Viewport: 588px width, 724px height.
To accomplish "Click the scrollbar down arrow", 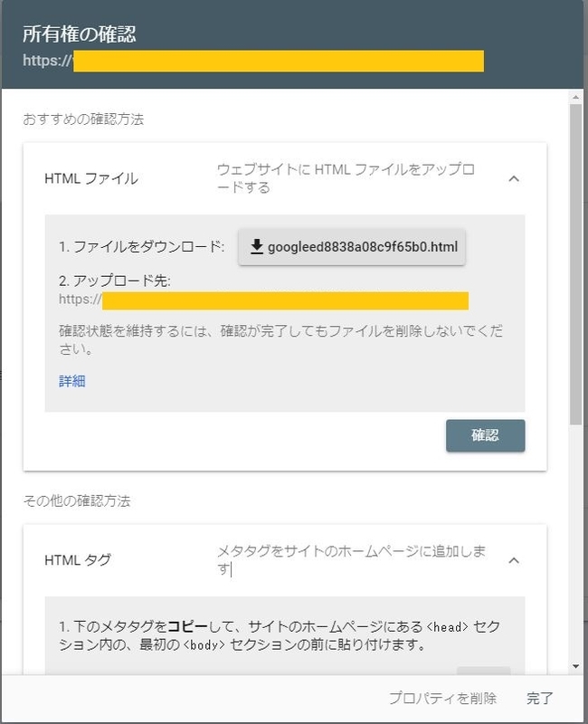I will click(575, 666).
